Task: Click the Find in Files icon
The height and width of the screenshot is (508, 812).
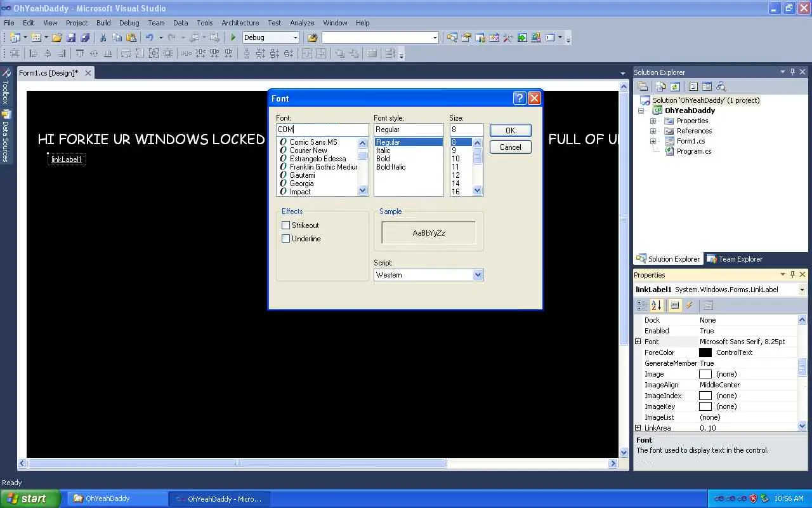Action: (x=312, y=38)
